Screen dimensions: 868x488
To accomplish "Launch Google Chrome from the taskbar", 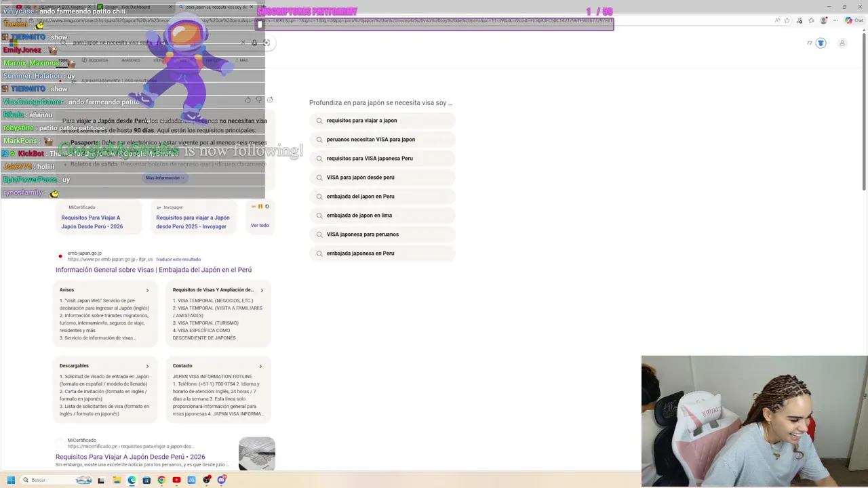I will pyautogui.click(x=161, y=480).
